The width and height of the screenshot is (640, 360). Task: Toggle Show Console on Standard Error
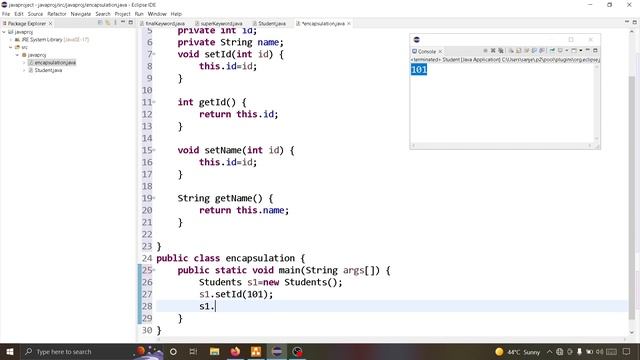coord(542,51)
